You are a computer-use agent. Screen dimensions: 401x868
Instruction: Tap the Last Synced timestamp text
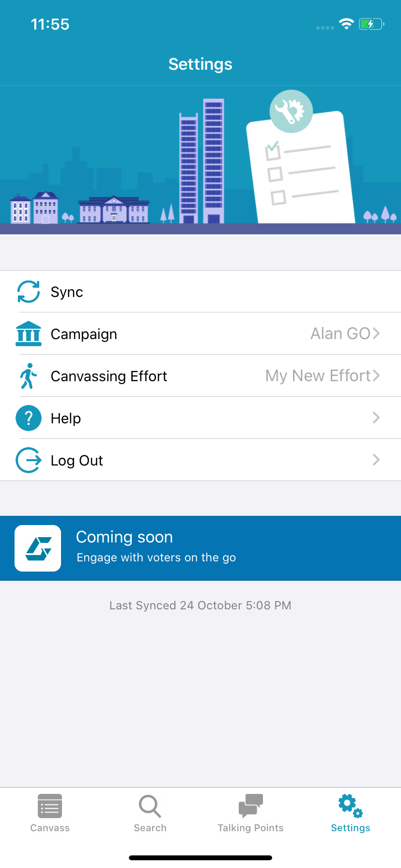[x=200, y=605]
